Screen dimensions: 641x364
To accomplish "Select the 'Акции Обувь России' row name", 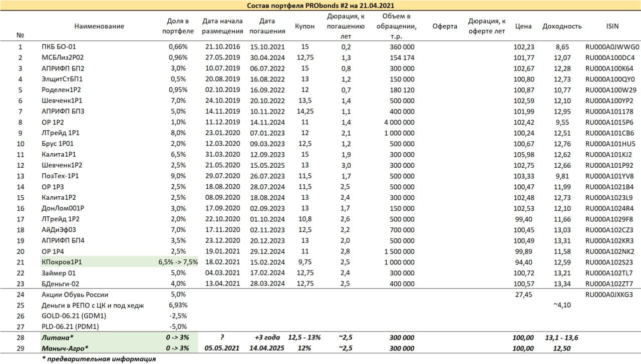I will point(75,294).
